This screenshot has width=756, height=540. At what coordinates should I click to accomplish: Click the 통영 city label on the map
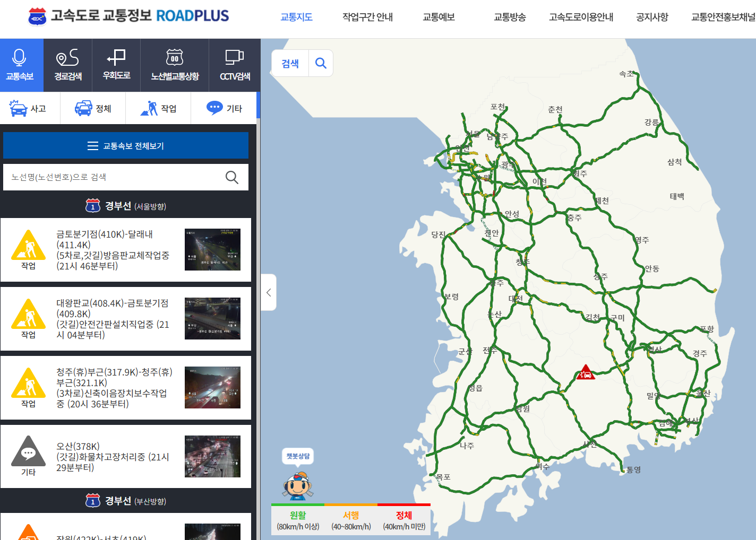coord(633,469)
